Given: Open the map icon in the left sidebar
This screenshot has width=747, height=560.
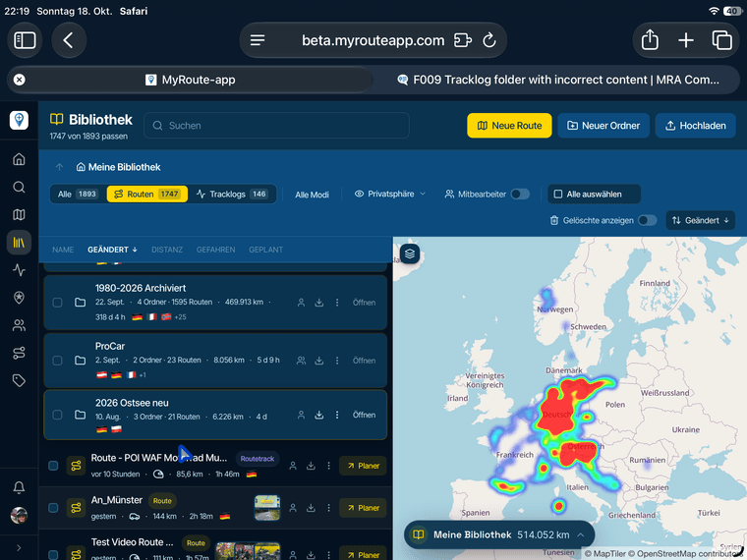Looking at the screenshot, I should click(19, 215).
